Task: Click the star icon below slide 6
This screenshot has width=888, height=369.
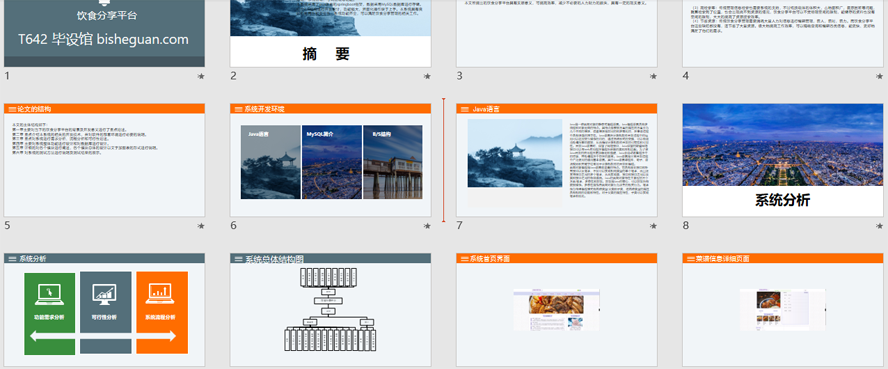Action: [427, 226]
